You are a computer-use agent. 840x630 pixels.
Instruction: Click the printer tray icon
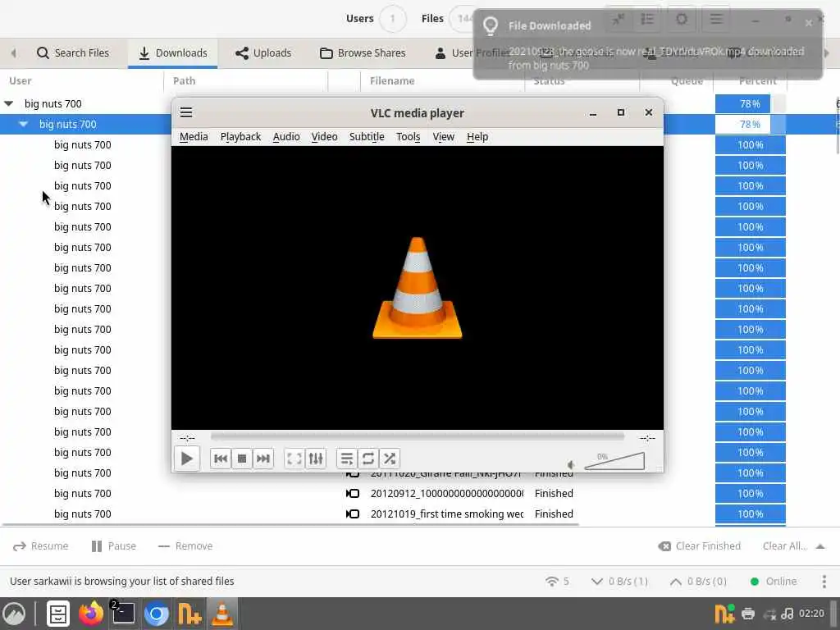748,614
